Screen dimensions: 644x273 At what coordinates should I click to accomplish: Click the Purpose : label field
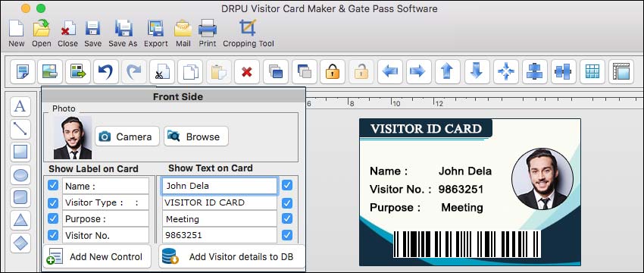105,218
